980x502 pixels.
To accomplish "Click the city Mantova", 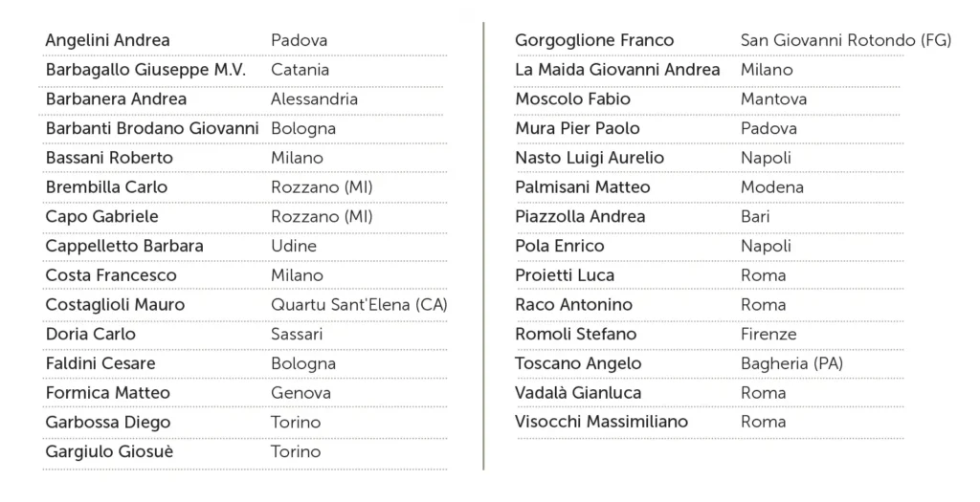I will (773, 99).
